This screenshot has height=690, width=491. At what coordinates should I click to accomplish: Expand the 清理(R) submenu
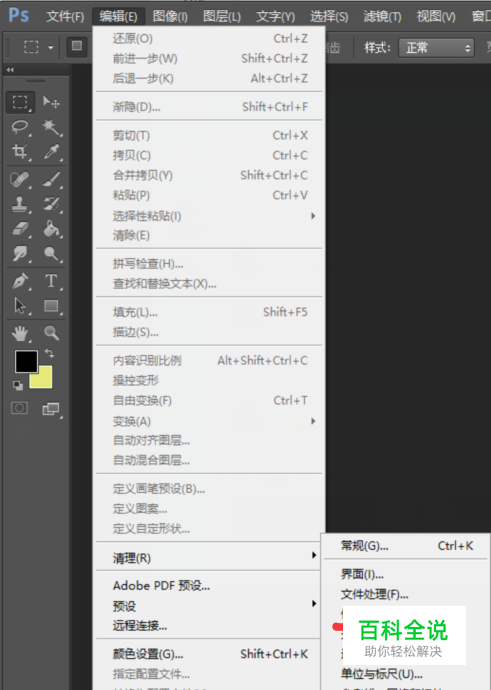(209, 558)
